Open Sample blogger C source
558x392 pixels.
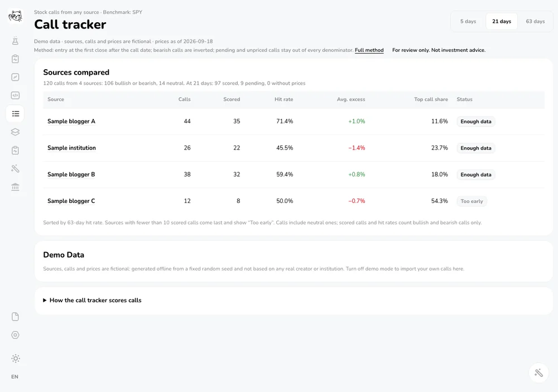point(71,201)
